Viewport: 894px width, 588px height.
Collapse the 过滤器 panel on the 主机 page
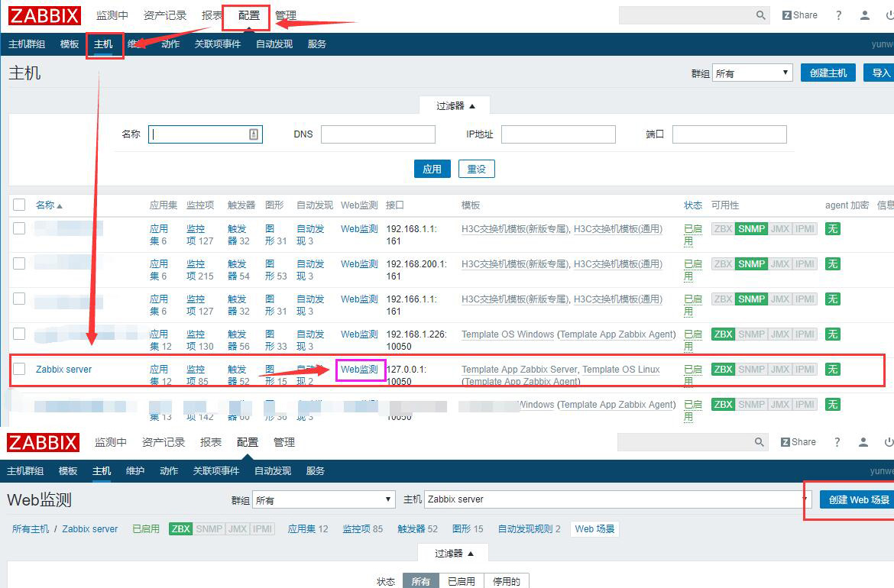(x=455, y=106)
